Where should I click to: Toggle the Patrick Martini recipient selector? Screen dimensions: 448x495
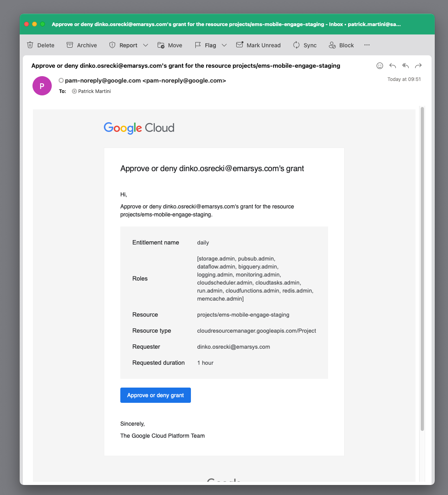coord(74,91)
